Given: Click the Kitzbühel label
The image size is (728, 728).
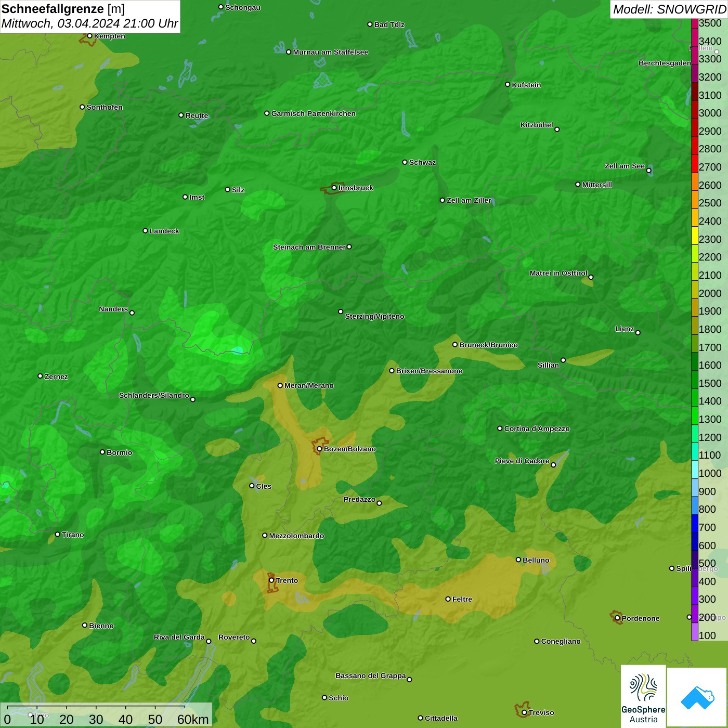Looking at the screenshot, I should [537, 125].
